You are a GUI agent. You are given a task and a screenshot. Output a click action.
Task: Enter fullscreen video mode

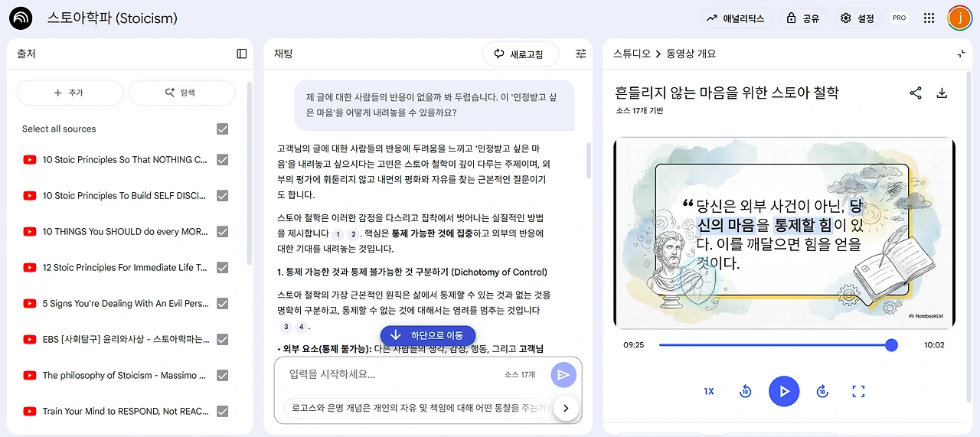858,391
